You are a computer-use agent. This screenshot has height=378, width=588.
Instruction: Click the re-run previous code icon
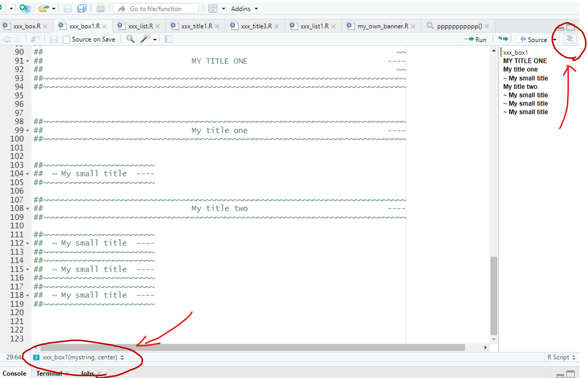tap(503, 39)
